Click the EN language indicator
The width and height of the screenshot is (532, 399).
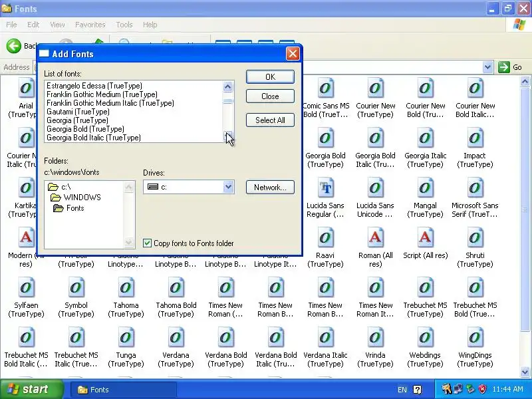click(402, 390)
